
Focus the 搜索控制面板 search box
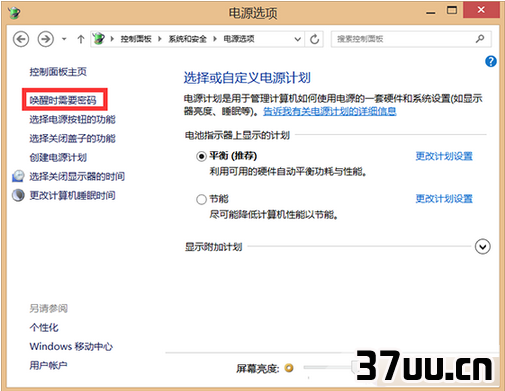pos(411,39)
